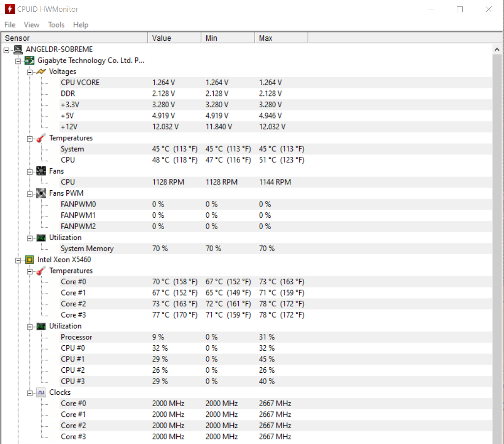Open the File menu

[x=10, y=25]
